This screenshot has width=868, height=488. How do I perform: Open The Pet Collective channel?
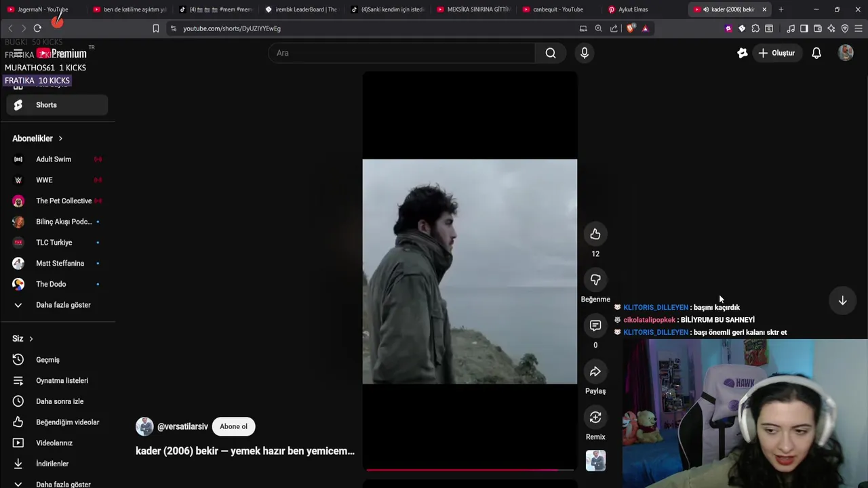(x=57, y=201)
